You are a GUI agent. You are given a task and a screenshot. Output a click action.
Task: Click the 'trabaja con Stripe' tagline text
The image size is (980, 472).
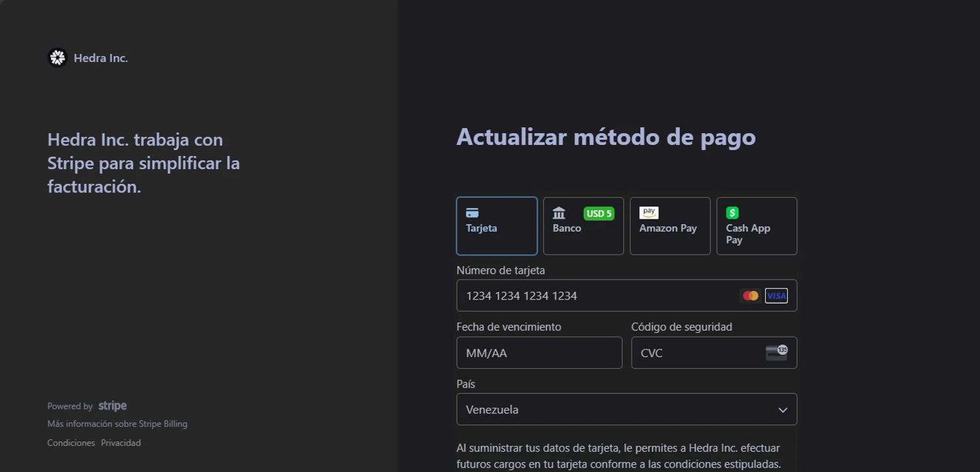point(144,163)
